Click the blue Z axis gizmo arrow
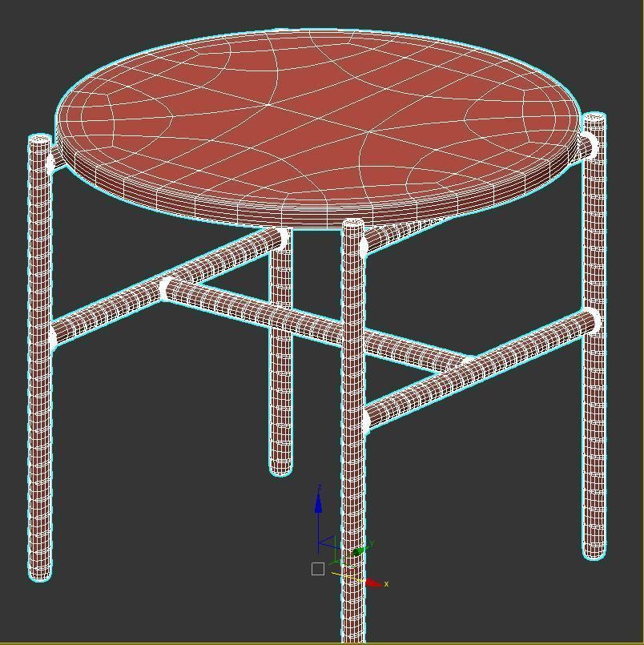 (318, 505)
